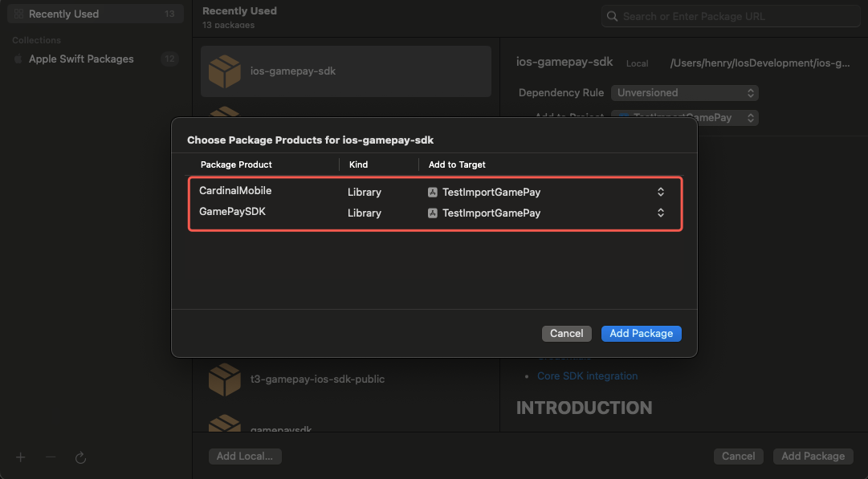Viewport: 868px width, 479px height.
Task: Cancel the Choose Package Products dialog
Action: tap(566, 333)
